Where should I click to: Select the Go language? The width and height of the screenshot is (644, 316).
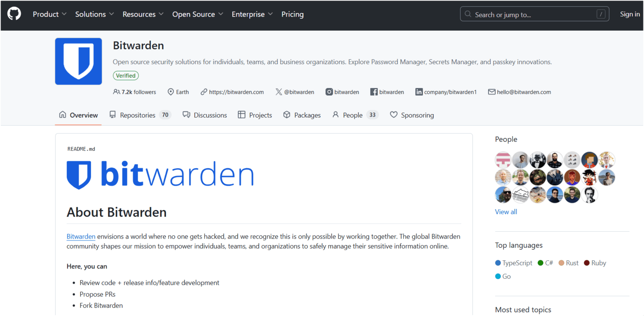pyautogui.click(x=503, y=276)
